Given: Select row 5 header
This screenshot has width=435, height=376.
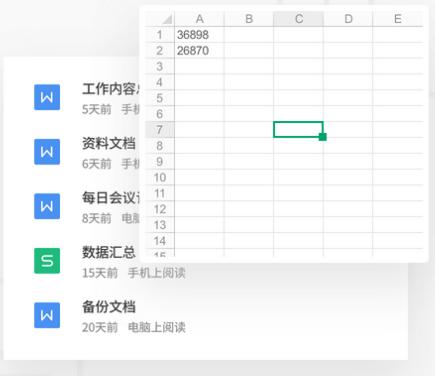Looking at the screenshot, I should pyautogui.click(x=160, y=98).
